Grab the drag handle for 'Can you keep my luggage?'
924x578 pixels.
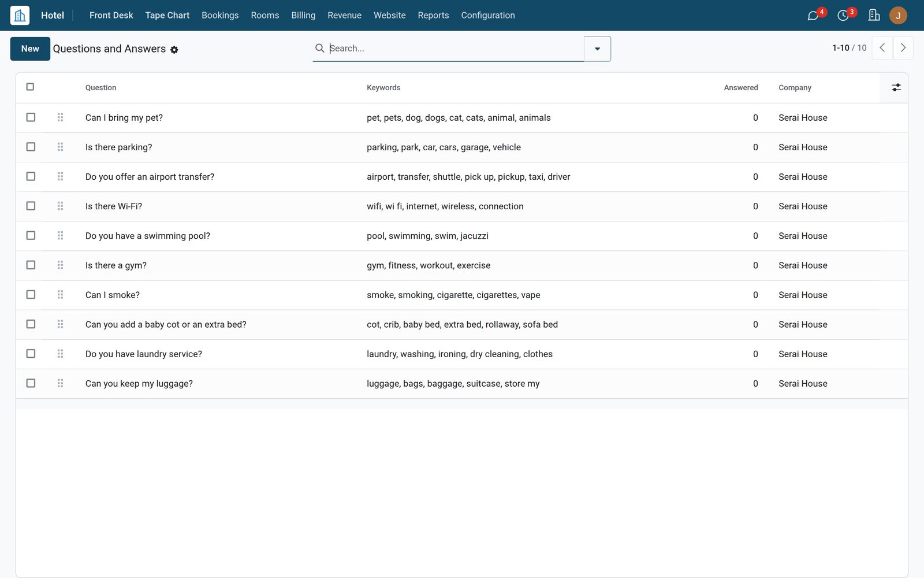click(60, 383)
